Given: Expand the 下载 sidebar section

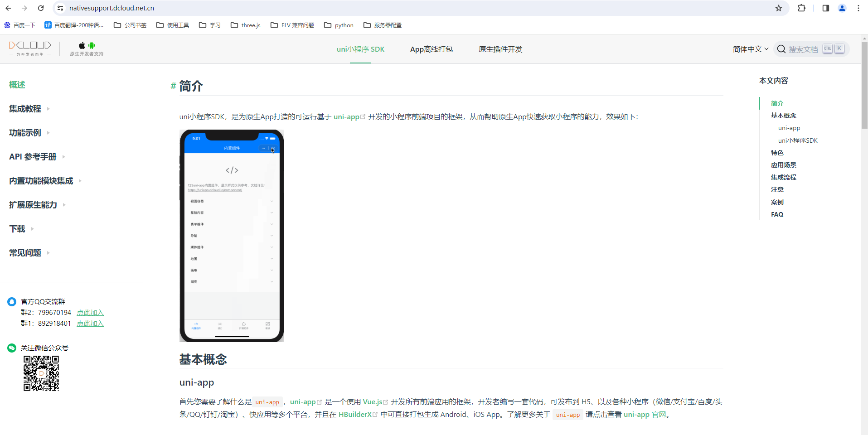Looking at the screenshot, I should point(21,229).
